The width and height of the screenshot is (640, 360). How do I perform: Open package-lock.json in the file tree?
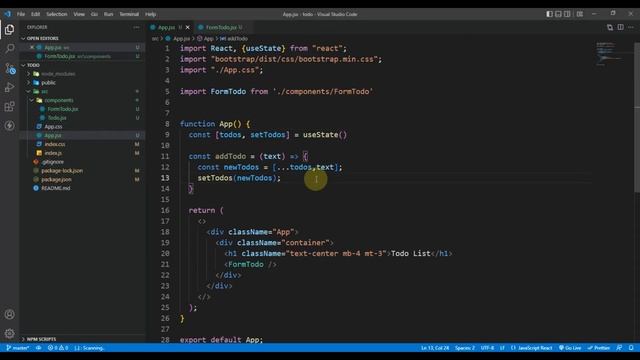(x=62, y=171)
